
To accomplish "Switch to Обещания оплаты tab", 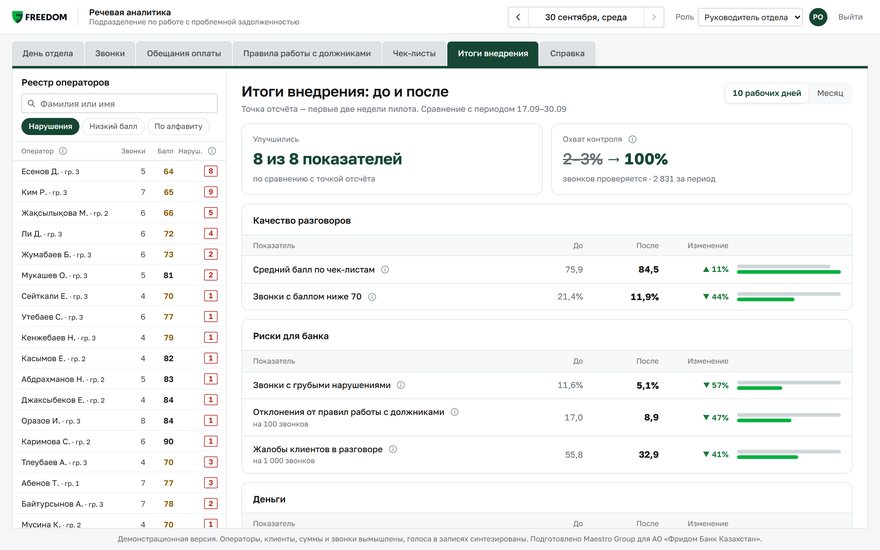I will [184, 54].
